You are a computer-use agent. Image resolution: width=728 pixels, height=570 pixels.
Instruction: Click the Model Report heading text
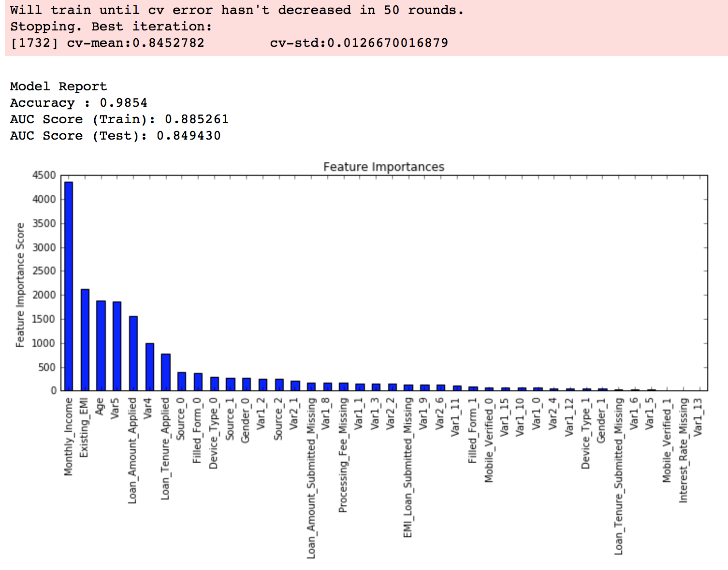pyautogui.click(x=58, y=86)
